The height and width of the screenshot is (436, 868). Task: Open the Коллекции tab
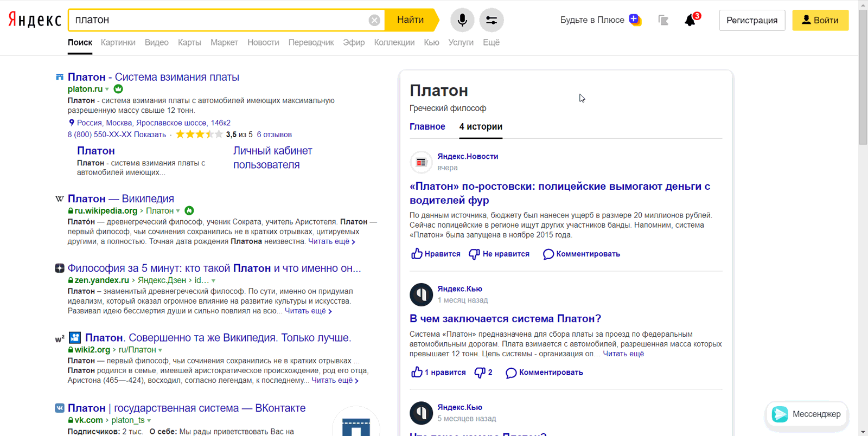(x=394, y=42)
